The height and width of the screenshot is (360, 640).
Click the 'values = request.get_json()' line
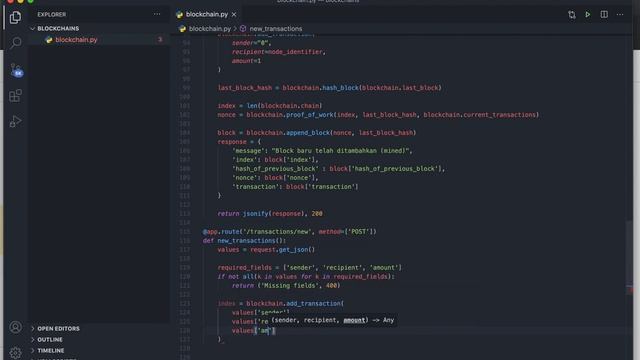click(266, 249)
